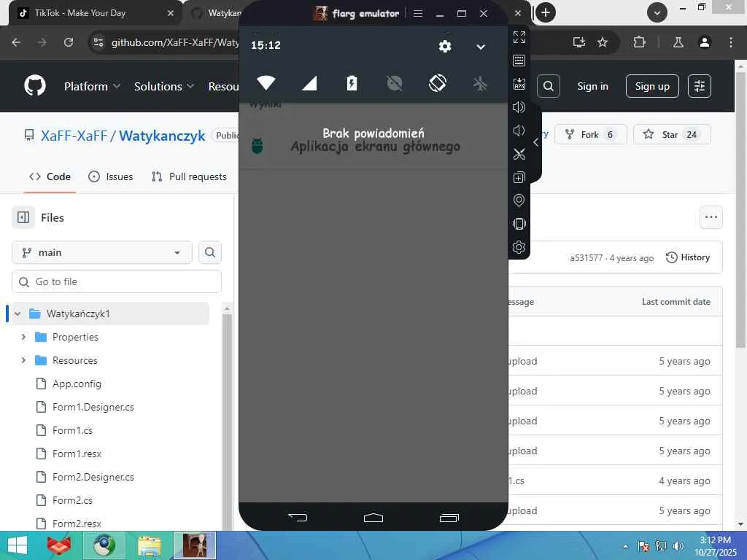Open History link for commits
The height and width of the screenshot is (560, 747).
688,257
